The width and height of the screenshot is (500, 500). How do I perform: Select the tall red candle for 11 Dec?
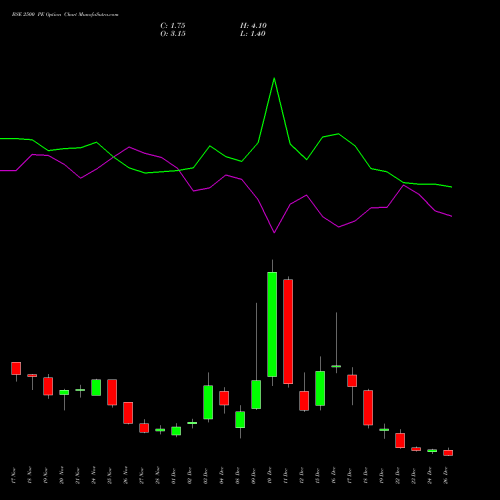[288, 331]
